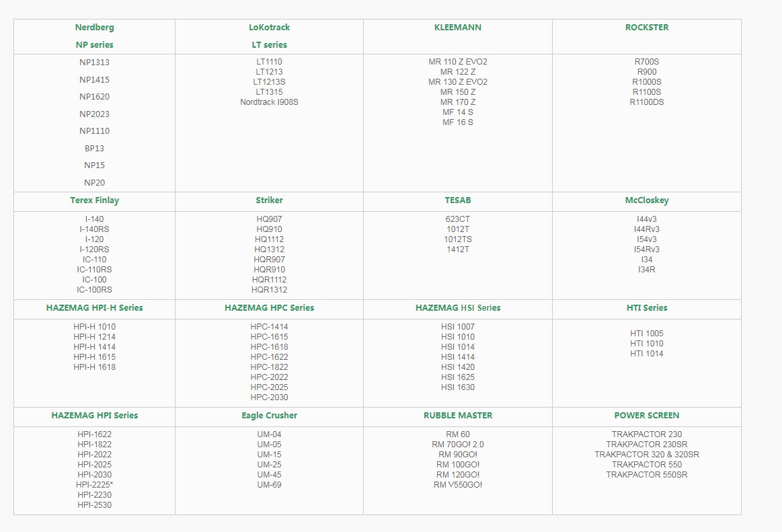Select Eagle Crusher model UM-69
The width and height of the screenshot is (782, 532).
[x=270, y=485]
